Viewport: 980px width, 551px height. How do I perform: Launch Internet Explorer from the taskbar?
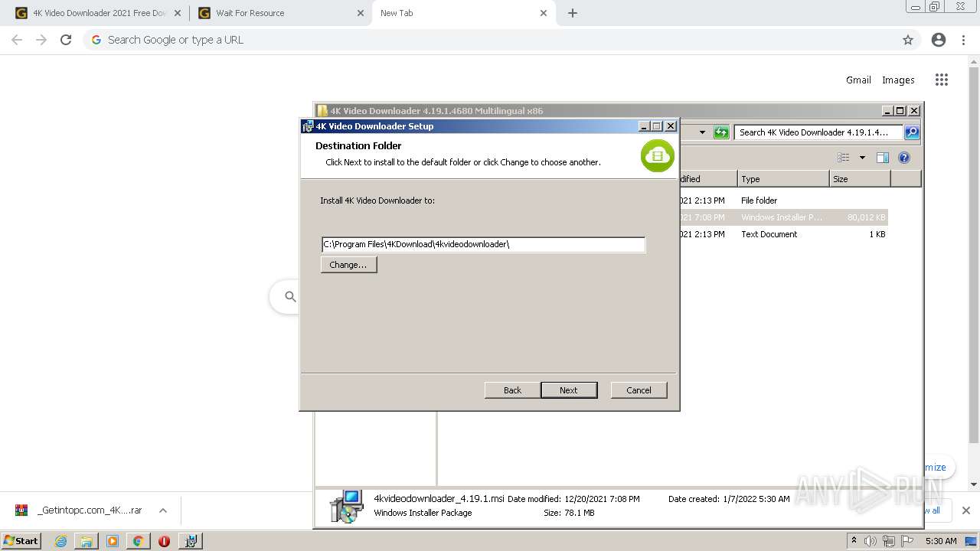61,541
